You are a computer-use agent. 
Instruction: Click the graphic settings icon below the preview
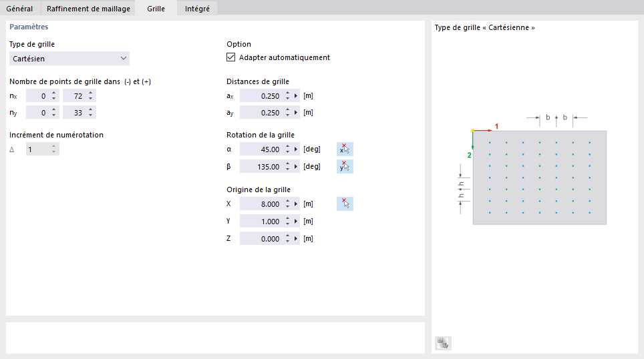point(443,343)
